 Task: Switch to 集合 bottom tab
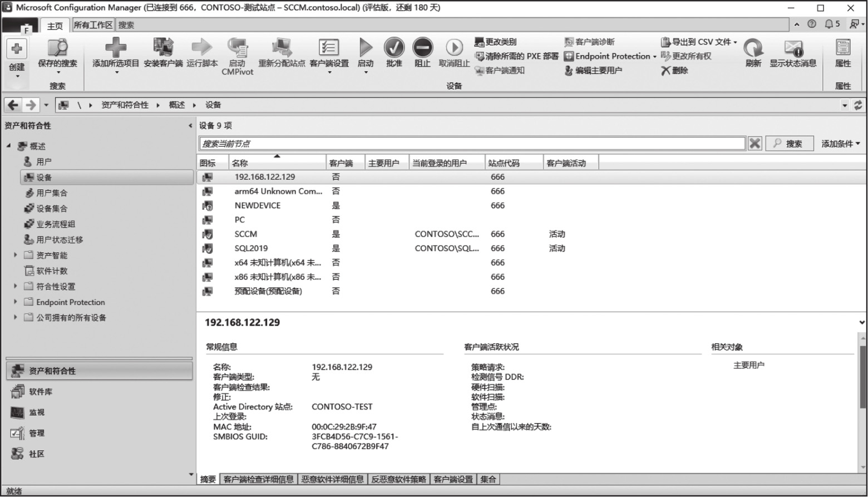point(488,479)
